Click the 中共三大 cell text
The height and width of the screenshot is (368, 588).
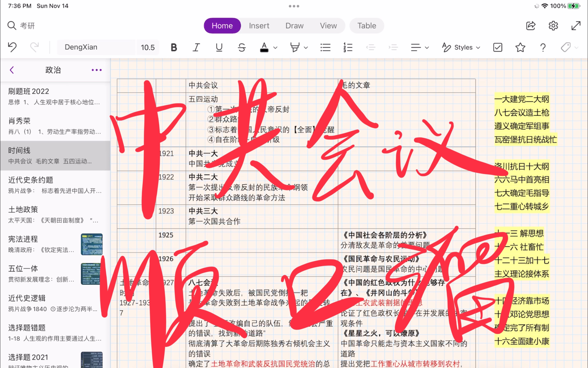coord(203,211)
